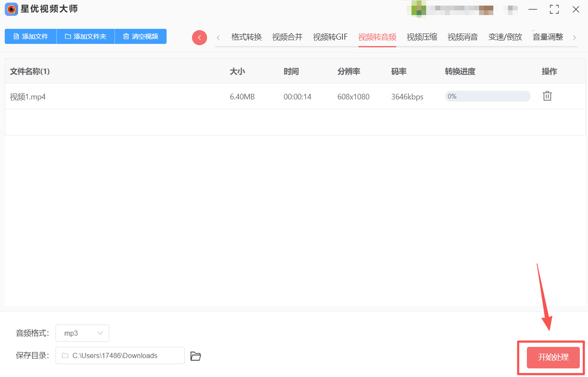Image resolution: width=588 pixels, height=377 pixels.
Task: Select the 视频转GIF tab
Action: 330,37
